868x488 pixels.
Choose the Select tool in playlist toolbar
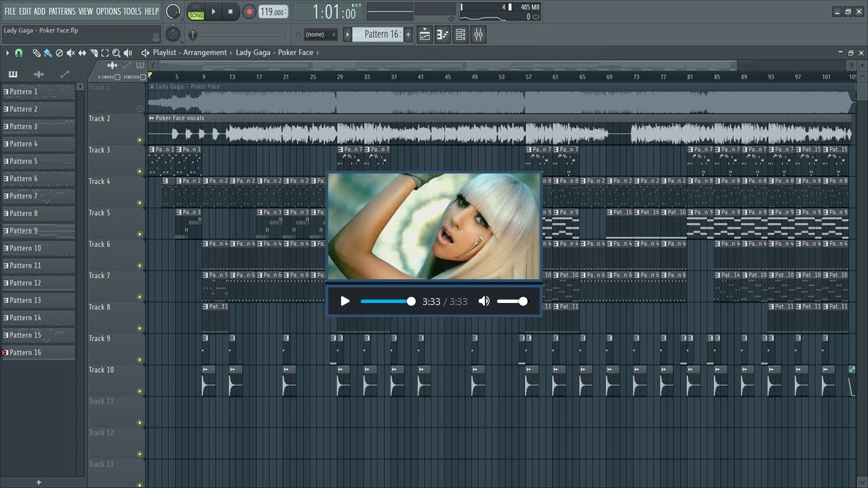click(104, 53)
